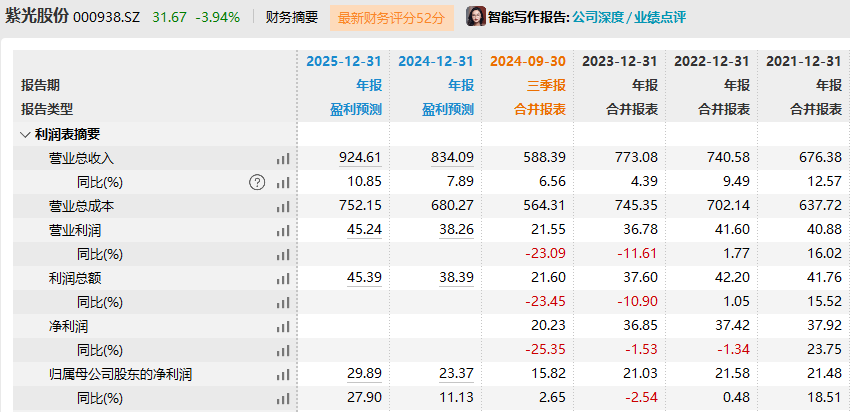Image resolution: width=850 pixels, height=412 pixels.
Task: Click the 2025 盈利预测 report type label
Action: [x=356, y=109]
